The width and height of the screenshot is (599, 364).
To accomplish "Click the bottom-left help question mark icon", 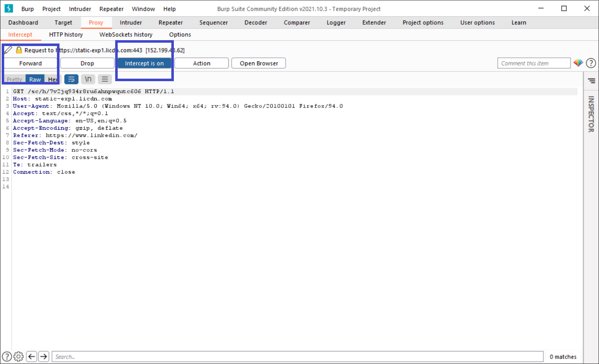I will point(7,356).
